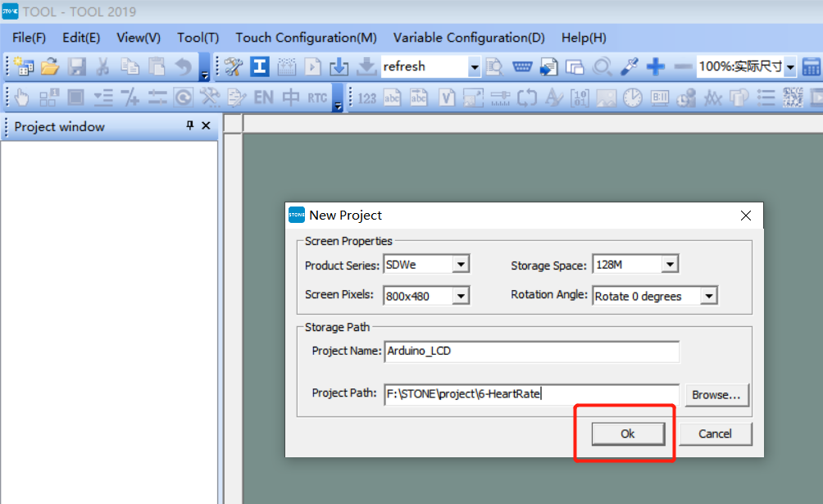Expand the Rotation Angle dropdown
823x504 pixels.
click(x=709, y=296)
